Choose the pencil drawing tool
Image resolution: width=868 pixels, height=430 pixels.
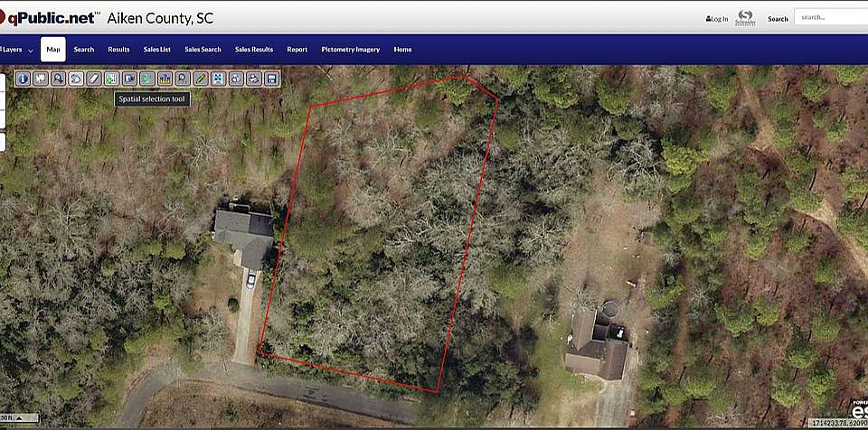point(200,79)
